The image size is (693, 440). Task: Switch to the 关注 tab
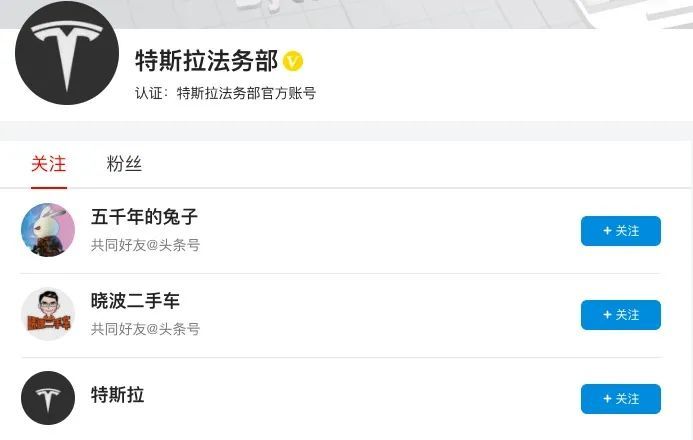coord(48,164)
